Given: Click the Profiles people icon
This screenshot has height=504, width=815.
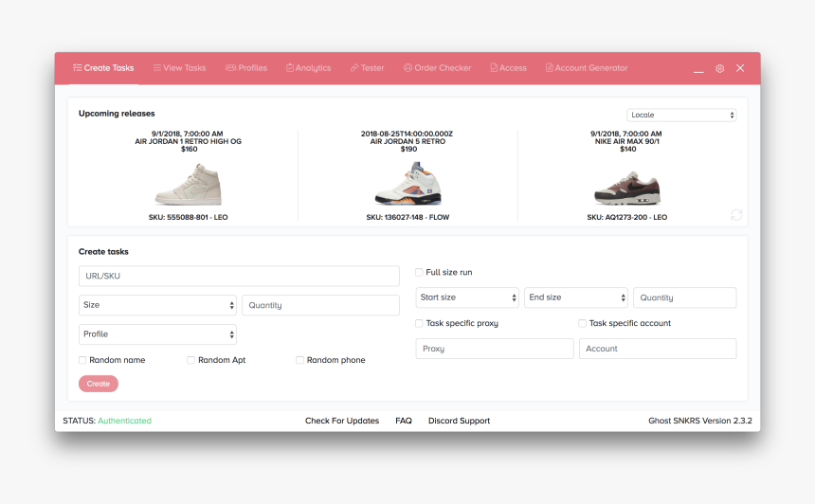Looking at the screenshot, I should tap(230, 67).
